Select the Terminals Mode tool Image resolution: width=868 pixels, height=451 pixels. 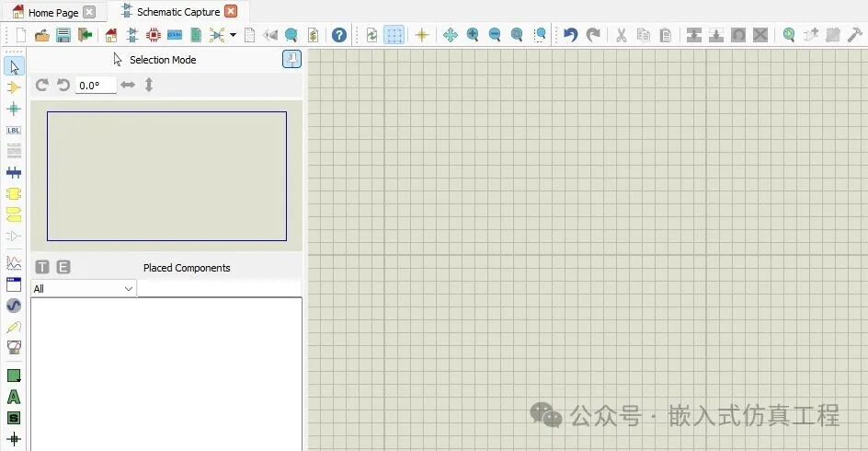click(14, 215)
